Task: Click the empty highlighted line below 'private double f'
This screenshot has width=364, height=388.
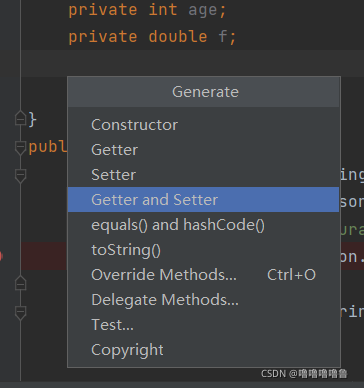Action: [192, 63]
